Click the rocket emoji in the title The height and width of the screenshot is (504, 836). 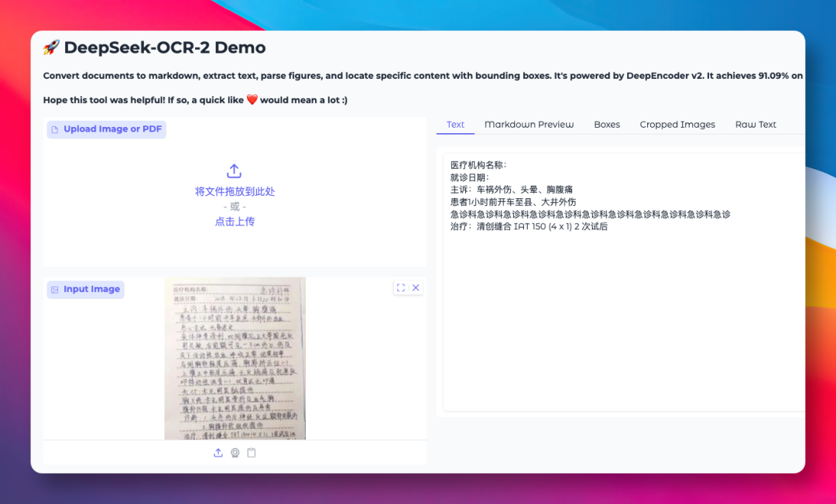[x=51, y=47]
